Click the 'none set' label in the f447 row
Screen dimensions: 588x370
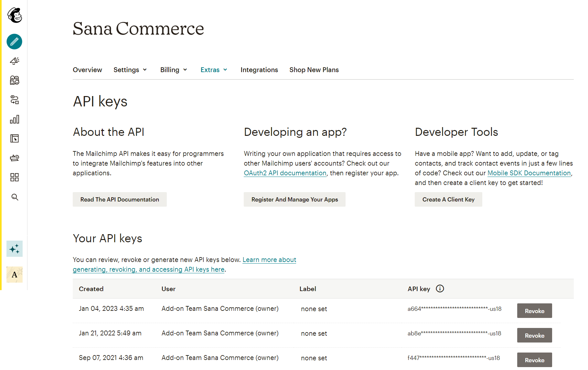pyautogui.click(x=314, y=358)
